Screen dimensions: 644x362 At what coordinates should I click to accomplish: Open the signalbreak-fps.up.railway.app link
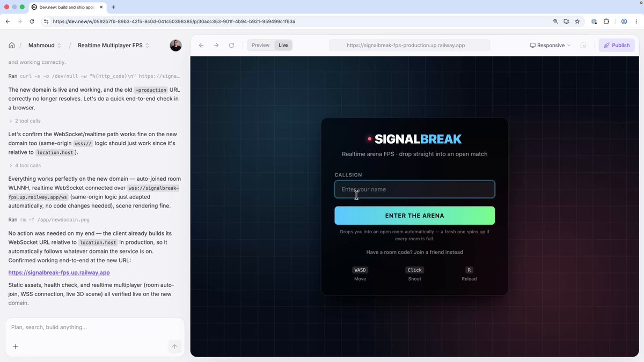pos(59,272)
